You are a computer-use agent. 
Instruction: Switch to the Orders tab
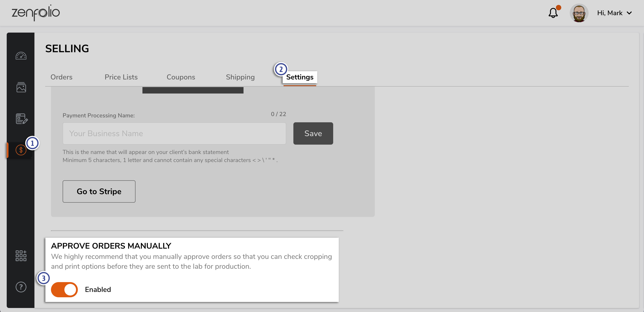pyautogui.click(x=61, y=77)
